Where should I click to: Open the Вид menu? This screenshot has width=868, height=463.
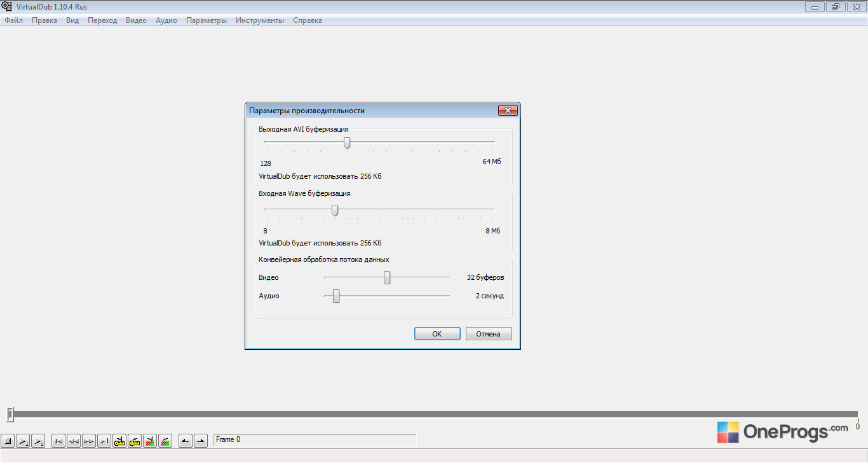coord(72,20)
